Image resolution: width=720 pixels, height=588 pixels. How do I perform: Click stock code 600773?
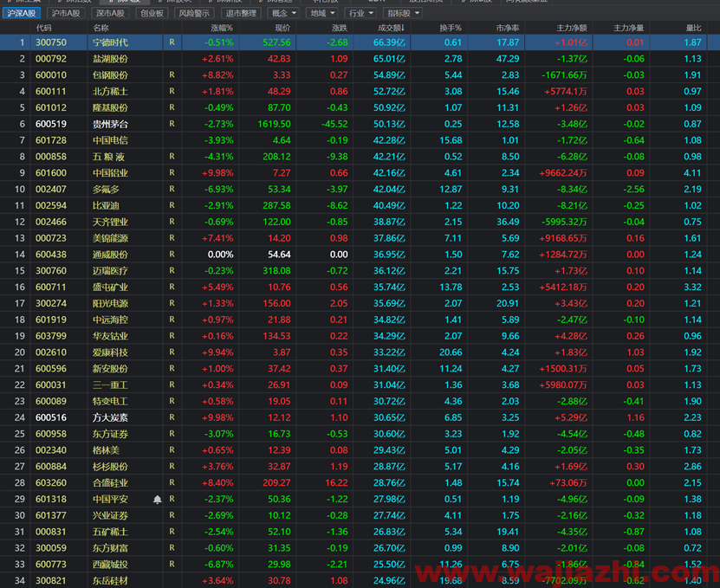click(x=51, y=564)
